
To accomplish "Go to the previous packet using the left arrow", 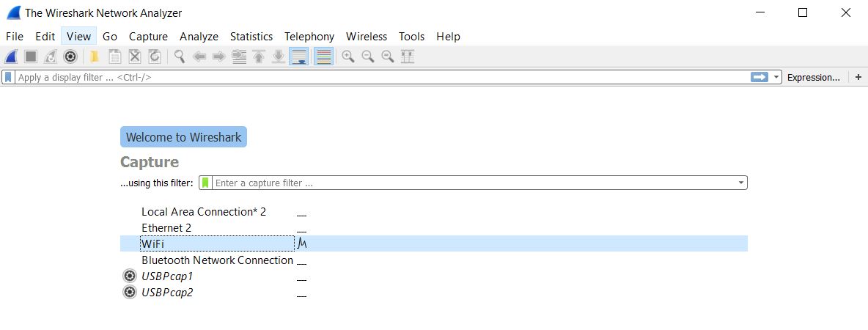I will (x=199, y=56).
